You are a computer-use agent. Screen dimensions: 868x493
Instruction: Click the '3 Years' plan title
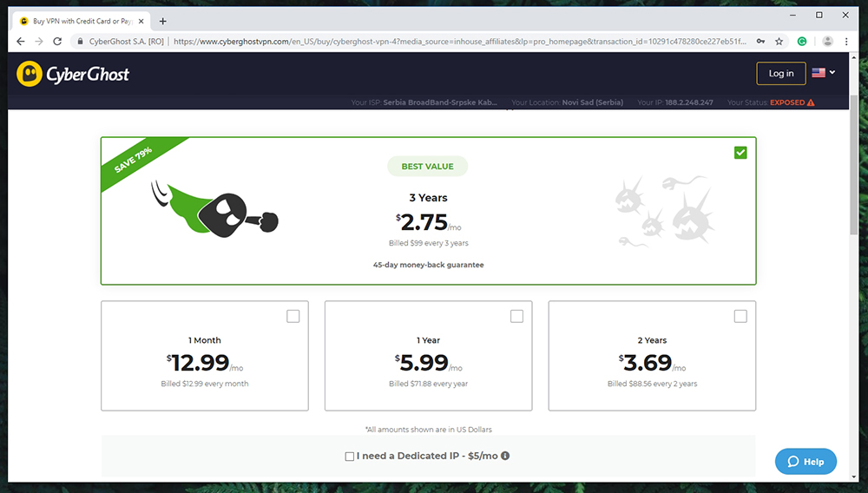coord(428,198)
